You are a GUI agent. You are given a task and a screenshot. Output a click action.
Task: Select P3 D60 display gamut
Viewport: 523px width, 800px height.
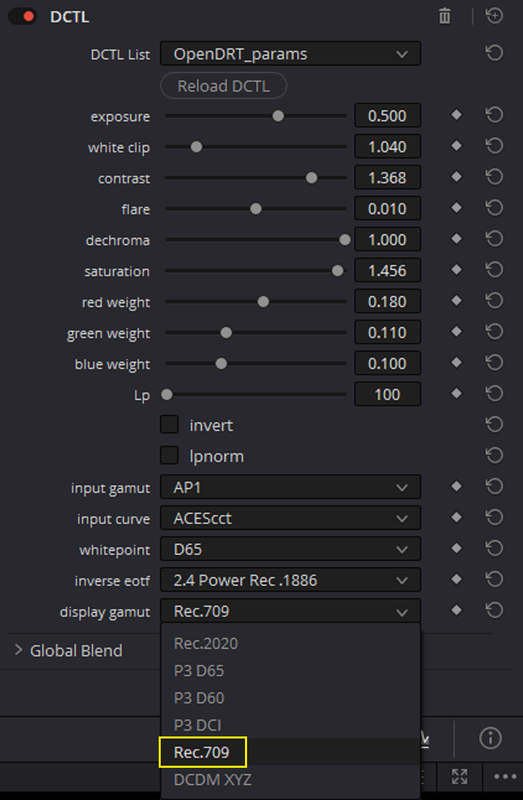point(290,697)
